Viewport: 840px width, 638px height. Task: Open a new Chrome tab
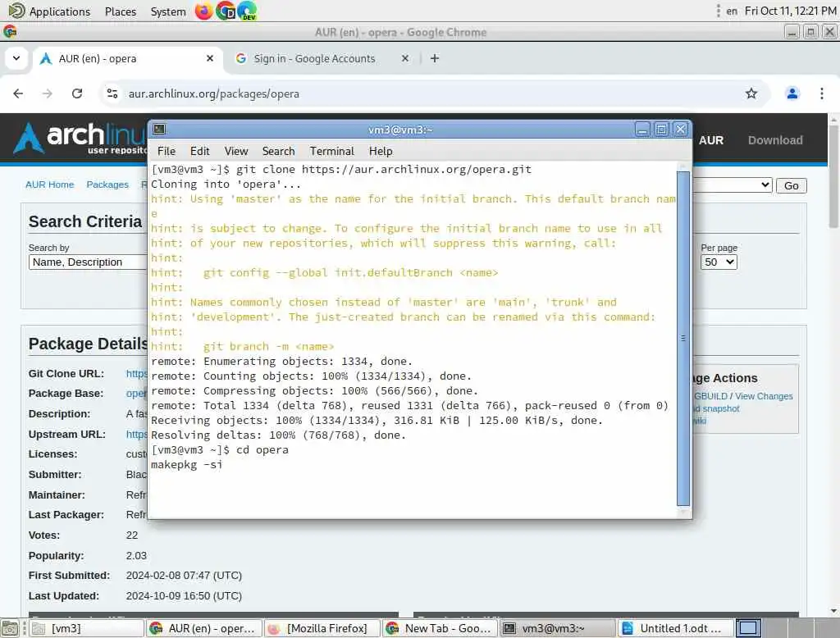click(x=435, y=58)
